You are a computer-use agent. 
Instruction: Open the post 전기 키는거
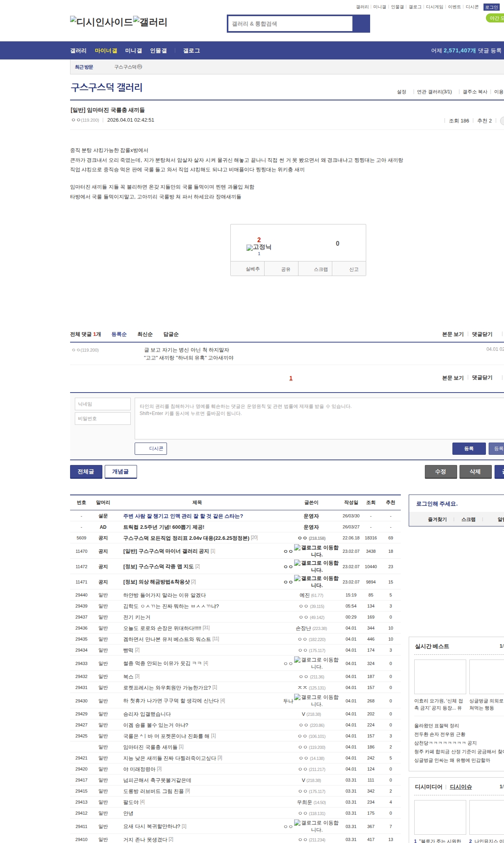click(137, 617)
